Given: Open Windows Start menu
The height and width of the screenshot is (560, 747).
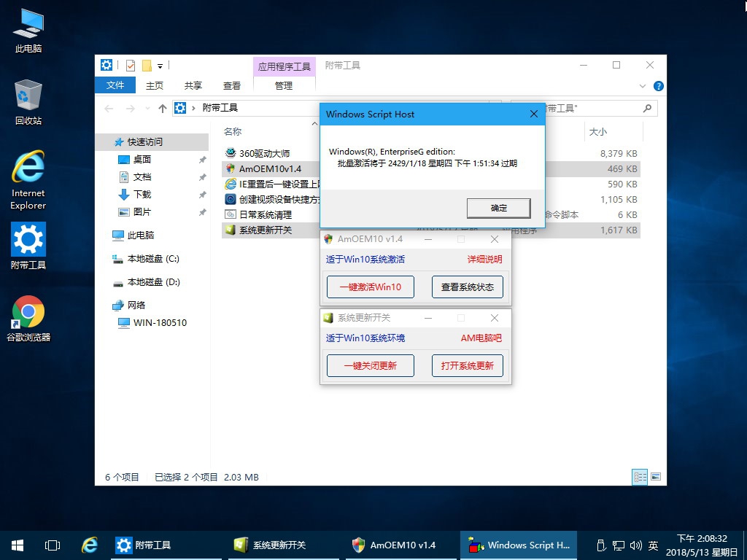Looking at the screenshot, I should point(18,545).
